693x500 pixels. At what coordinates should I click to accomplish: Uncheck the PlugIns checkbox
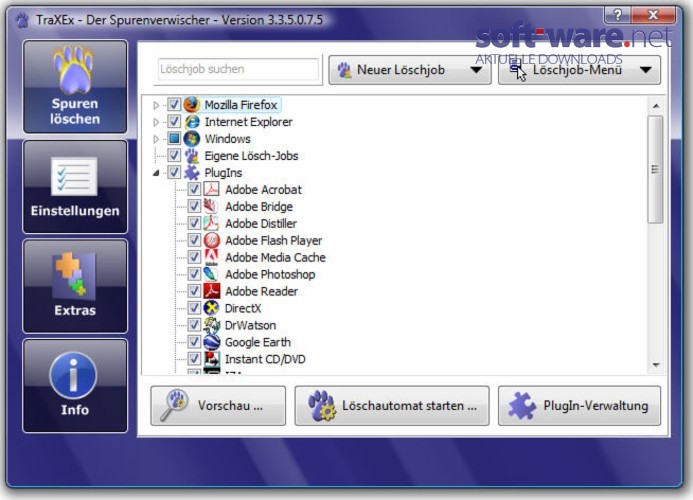pos(174,172)
